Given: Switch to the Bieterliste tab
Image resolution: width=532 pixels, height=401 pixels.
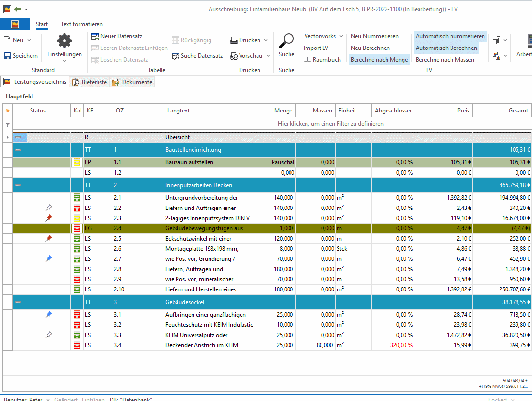Looking at the screenshot, I should 90,82.
